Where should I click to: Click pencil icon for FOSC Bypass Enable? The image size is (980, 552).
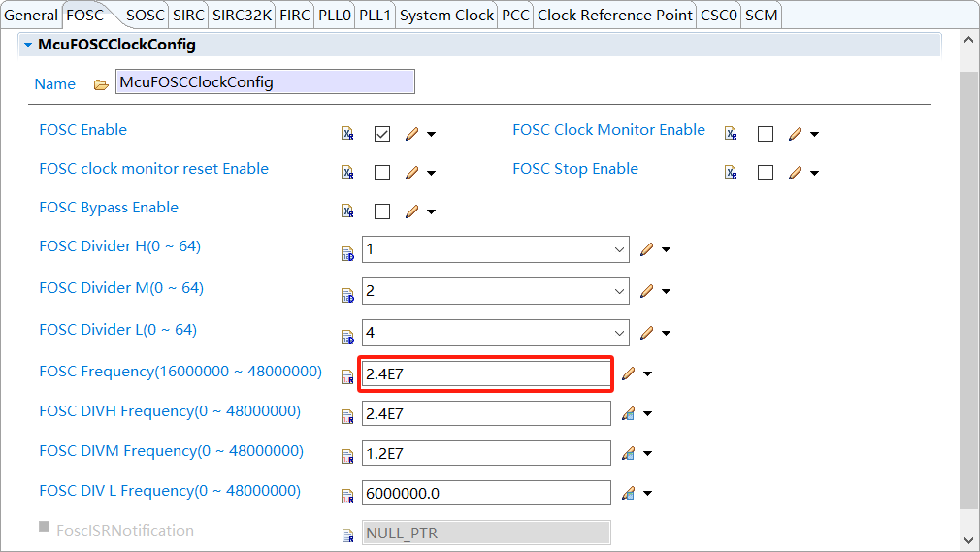[411, 211]
